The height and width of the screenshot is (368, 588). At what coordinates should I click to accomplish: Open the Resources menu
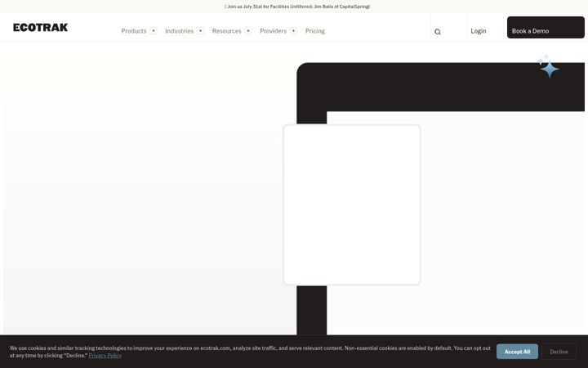click(226, 31)
